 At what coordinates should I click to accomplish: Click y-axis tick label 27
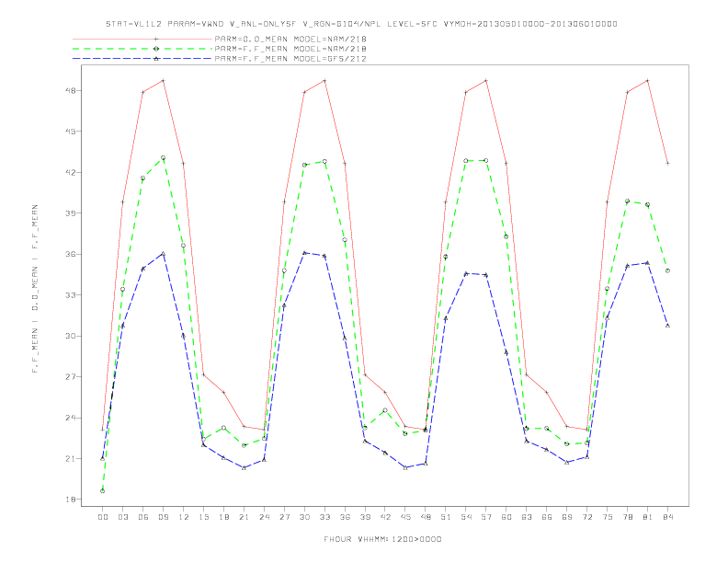coord(71,377)
